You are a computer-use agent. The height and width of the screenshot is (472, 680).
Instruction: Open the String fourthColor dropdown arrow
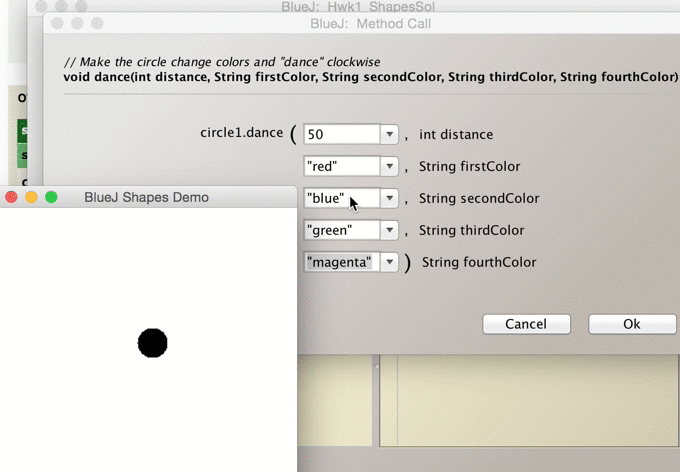pos(389,262)
